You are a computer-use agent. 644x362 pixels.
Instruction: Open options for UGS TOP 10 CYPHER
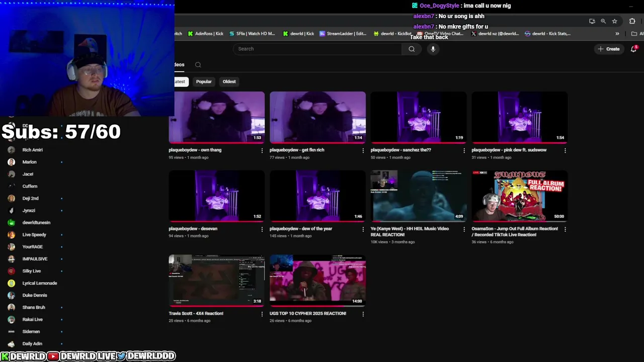(x=363, y=314)
